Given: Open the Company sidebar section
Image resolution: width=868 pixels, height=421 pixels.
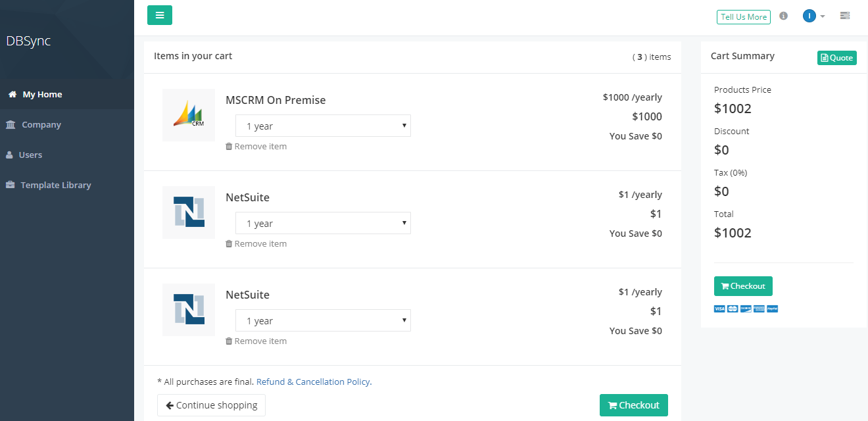Looking at the screenshot, I should pyautogui.click(x=41, y=125).
